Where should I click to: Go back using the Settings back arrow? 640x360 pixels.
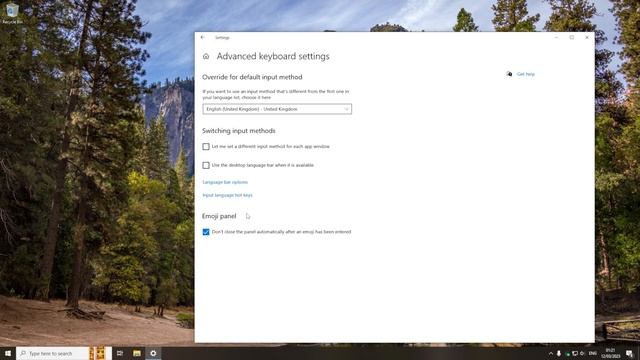click(203, 38)
